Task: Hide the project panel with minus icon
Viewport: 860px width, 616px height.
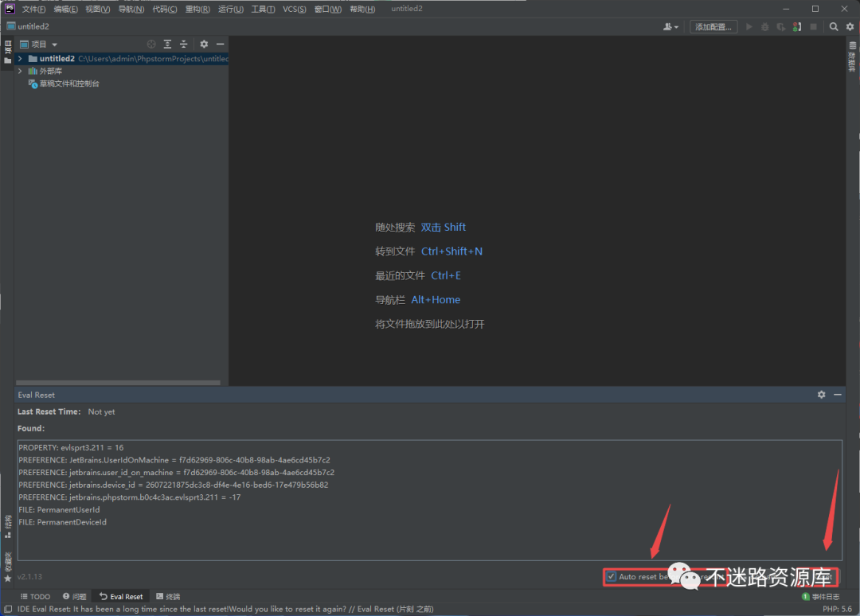Action: [x=220, y=44]
